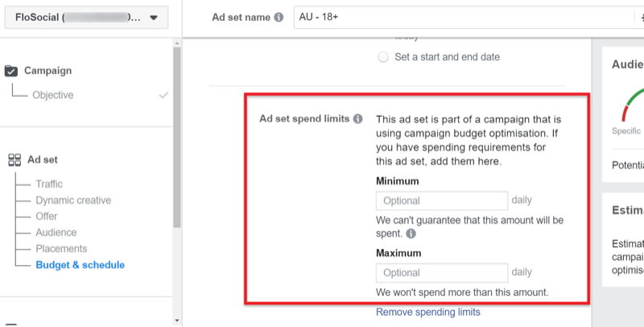644x327 pixels.
Task: Click the Maximum daily spend input field
Action: tap(442, 273)
